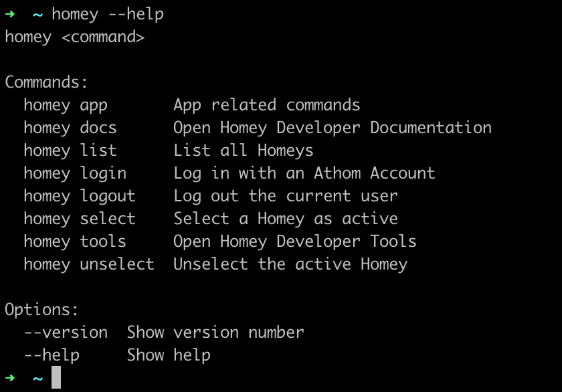Image resolution: width=562 pixels, height=392 pixels.
Task: Click the green arrow on the bottom prompt
Action: (10, 378)
